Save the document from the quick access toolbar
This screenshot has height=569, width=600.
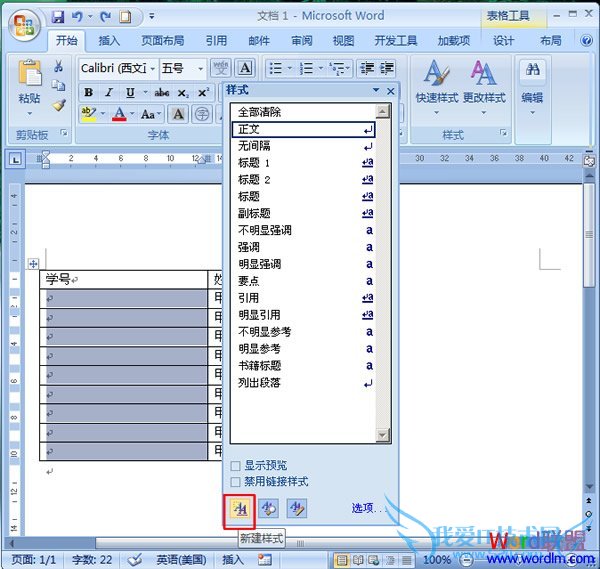(57, 17)
